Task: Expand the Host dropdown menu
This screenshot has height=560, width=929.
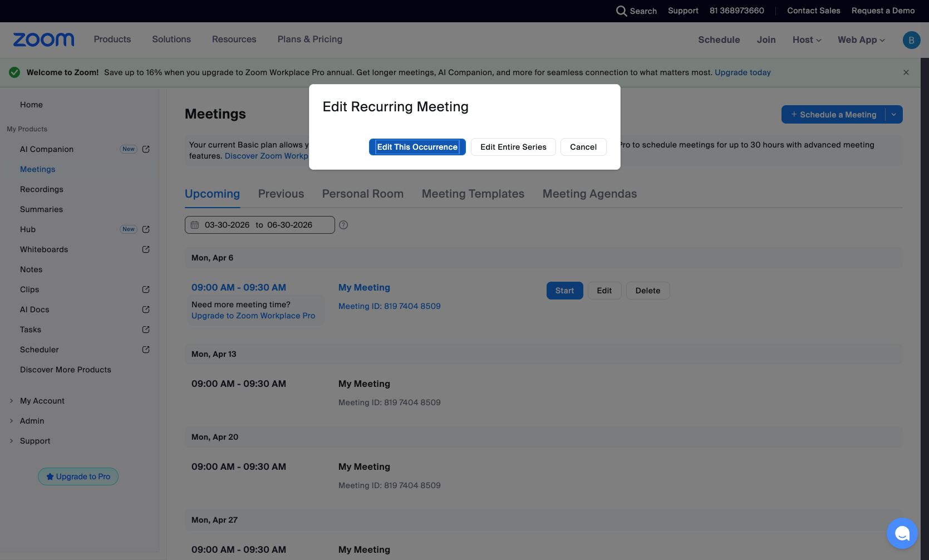Action: 807,40
